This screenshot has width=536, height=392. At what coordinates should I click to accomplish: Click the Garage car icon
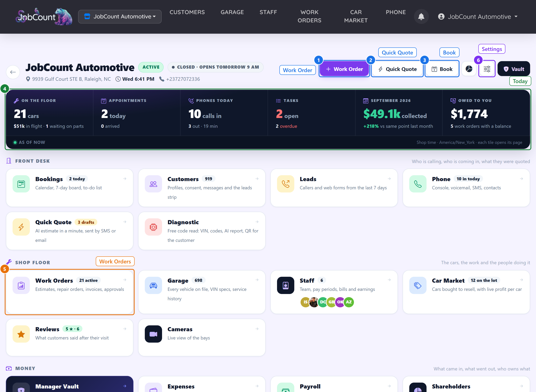tap(153, 285)
